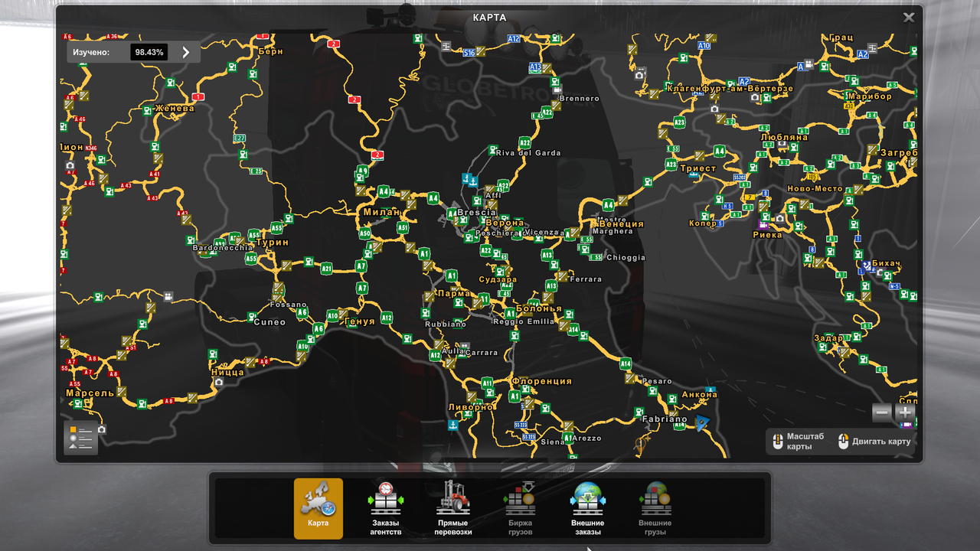Viewport: 980px width, 551px height.
Task: Click the ferry port icon below Ливорно
Action: (452, 424)
